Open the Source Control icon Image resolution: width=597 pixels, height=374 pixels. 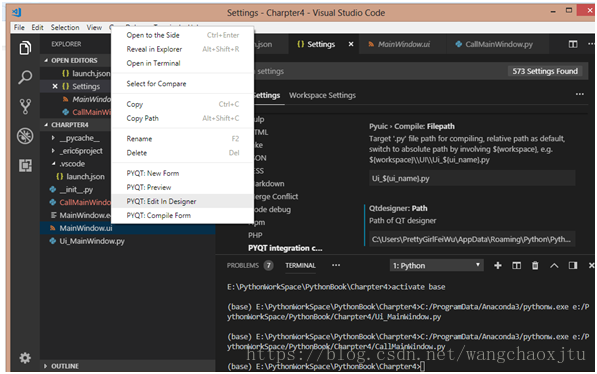[x=25, y=107]
